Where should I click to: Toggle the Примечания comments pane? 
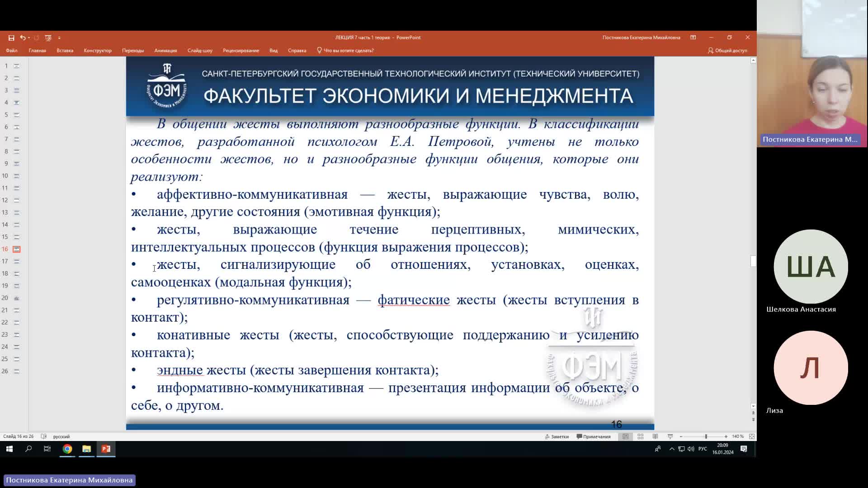click(594, 436)
